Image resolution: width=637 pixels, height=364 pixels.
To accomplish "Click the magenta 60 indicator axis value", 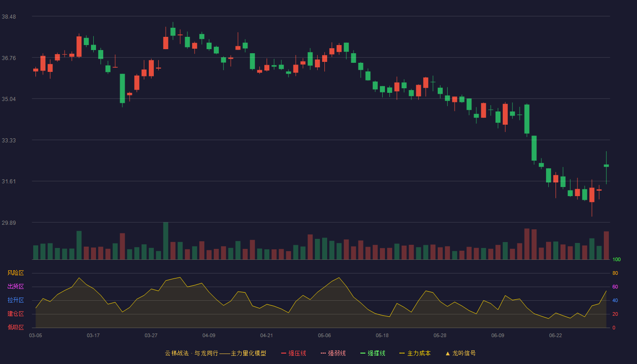I will [x=615, y=287].
